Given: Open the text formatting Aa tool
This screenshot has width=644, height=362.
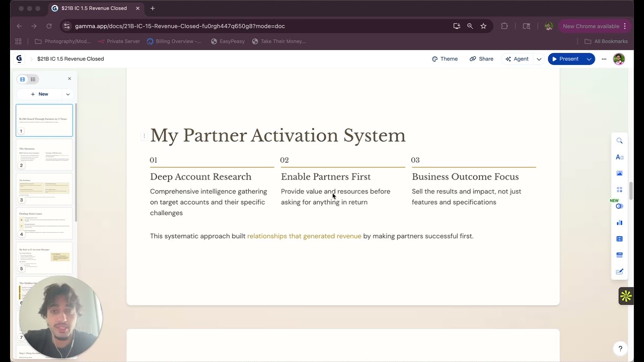Looking at the screenshot, I should pyautogui.click(x=619, y=157).
